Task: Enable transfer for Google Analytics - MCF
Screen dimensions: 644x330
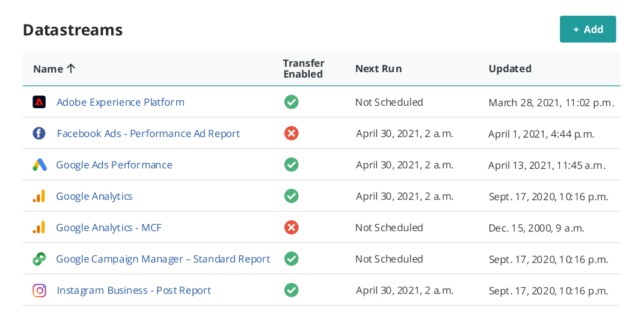Action: (x=291, y=227)
